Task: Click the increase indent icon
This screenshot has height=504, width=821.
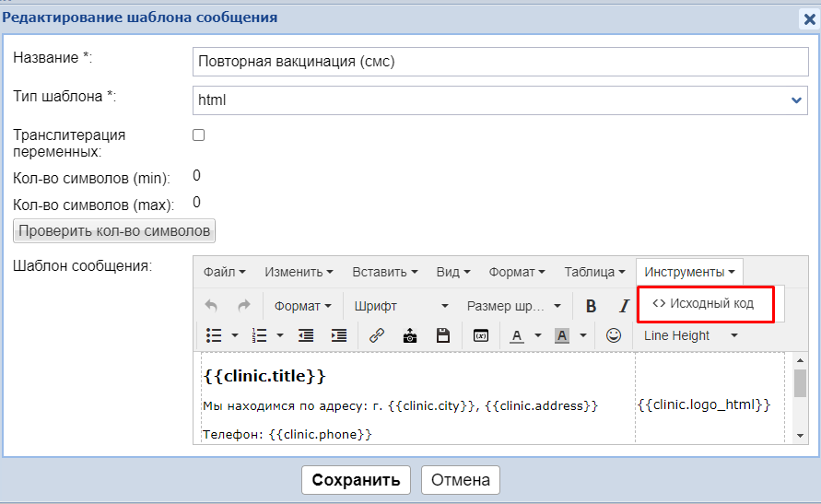Action: (339, 335)
